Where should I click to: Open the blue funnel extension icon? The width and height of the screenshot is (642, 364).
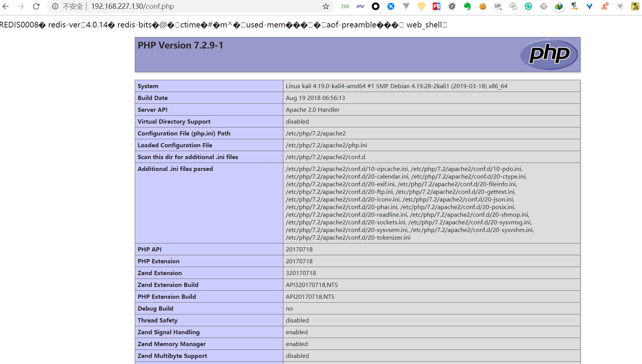click(589, 6)
